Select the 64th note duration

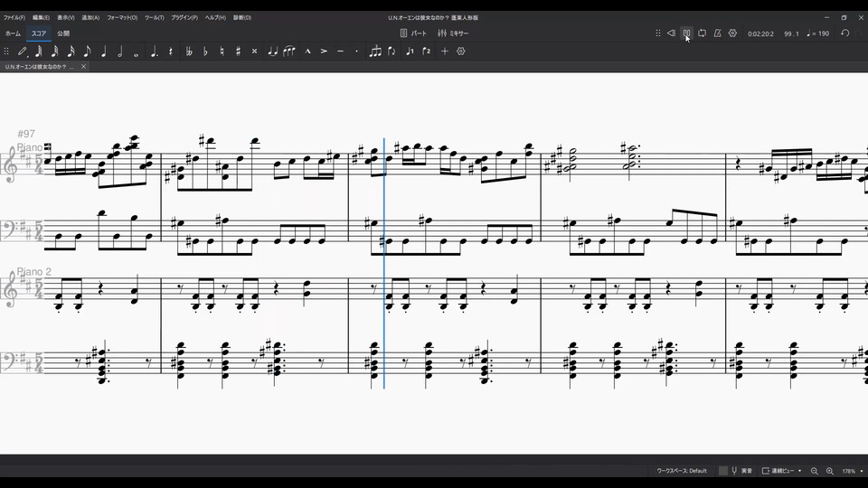coord(39,52)
